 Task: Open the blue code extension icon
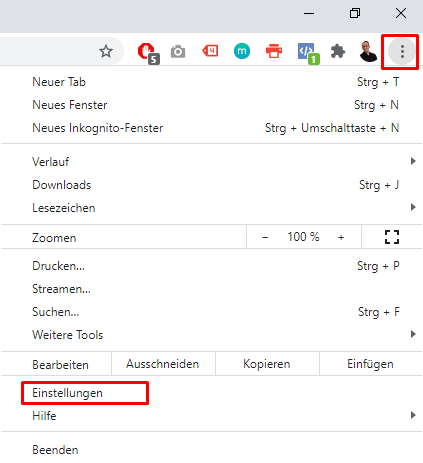(x=308, y=53)
